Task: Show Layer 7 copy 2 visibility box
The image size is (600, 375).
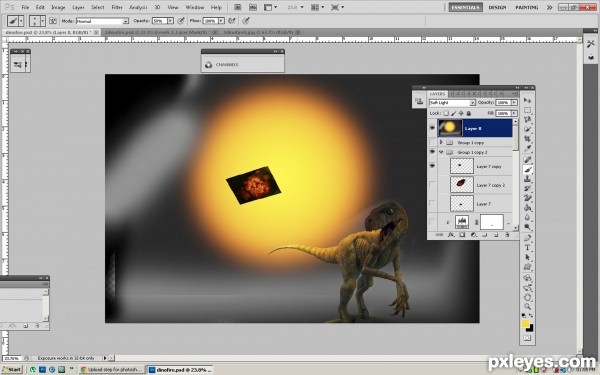Action: tap(432, 185)
